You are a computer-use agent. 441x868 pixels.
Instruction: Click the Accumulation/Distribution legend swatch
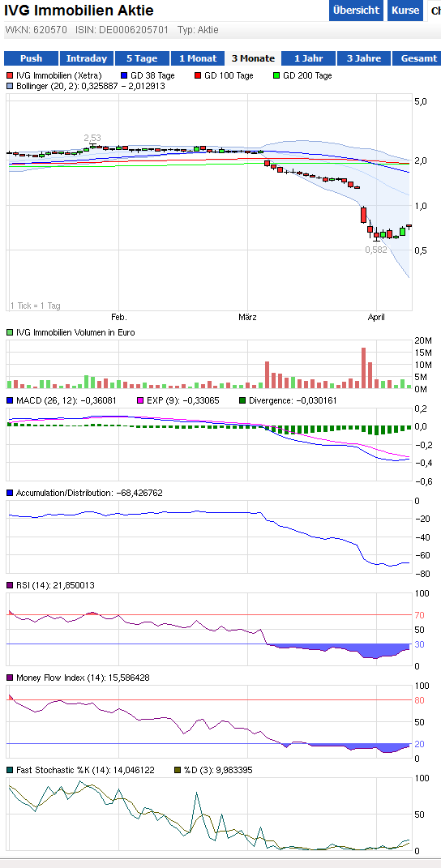tap(10, 493)
